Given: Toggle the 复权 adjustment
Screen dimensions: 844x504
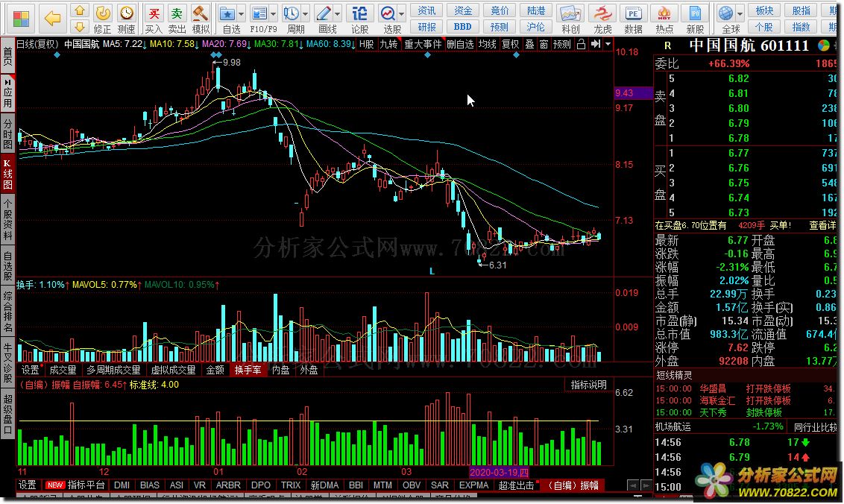Looking at the screenshot, I should pos(510,44).
